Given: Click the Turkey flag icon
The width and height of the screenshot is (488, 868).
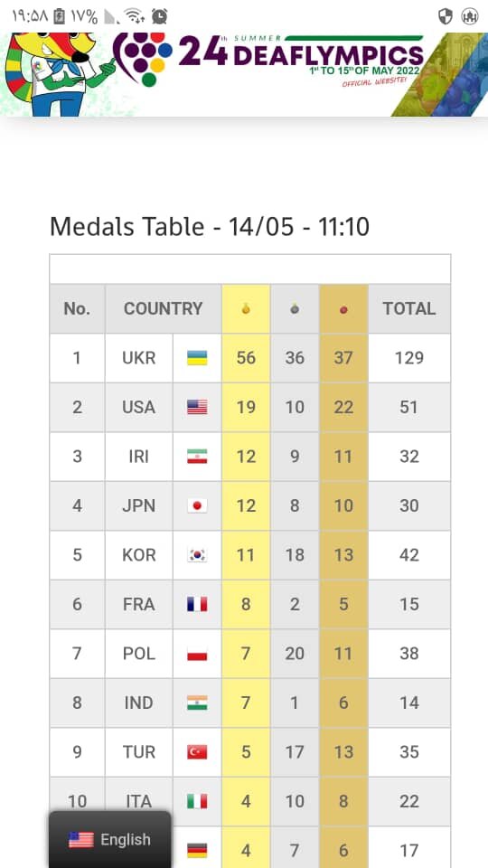Looking at the screenshot, I should tap(197, 751).
